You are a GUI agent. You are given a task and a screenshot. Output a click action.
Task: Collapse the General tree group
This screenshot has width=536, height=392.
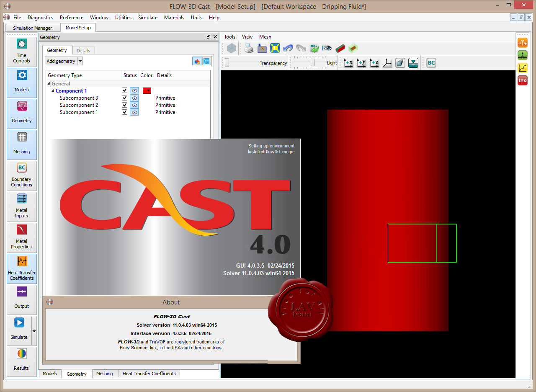point(49,84)
